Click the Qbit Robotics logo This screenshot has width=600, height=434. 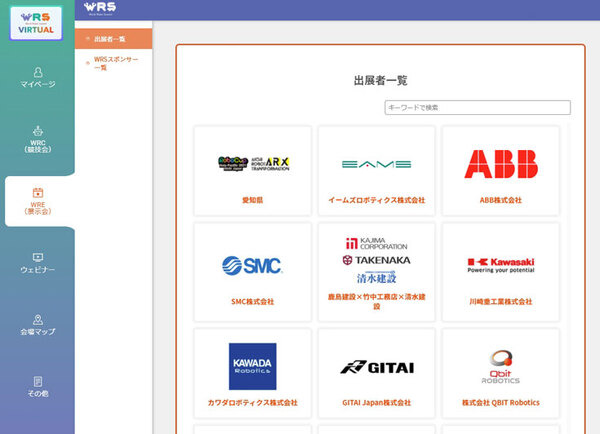pyautogui.click(x=500, y=366)
